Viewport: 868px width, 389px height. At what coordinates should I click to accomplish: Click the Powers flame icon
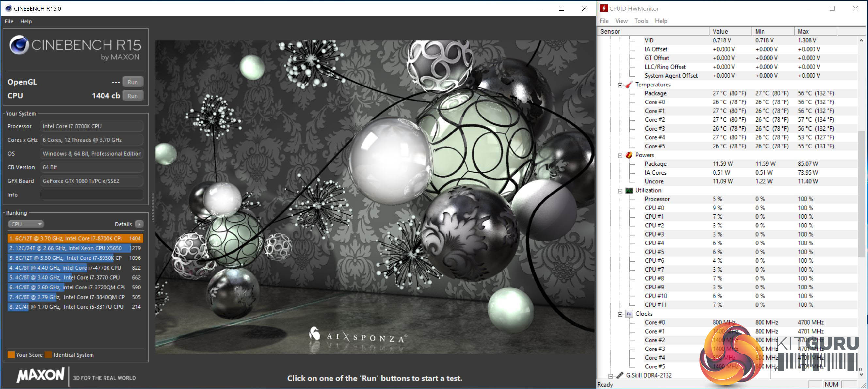click(629, 155)
